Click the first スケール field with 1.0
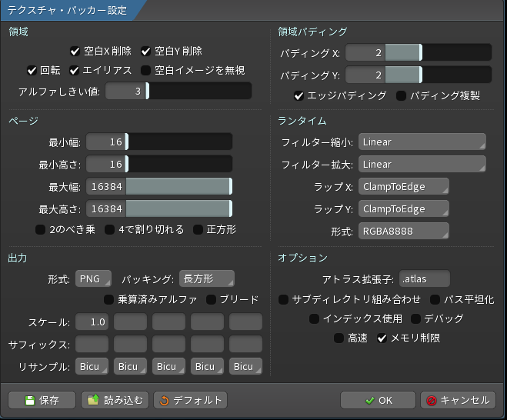507x420 pixels. [x=92, y=322]
